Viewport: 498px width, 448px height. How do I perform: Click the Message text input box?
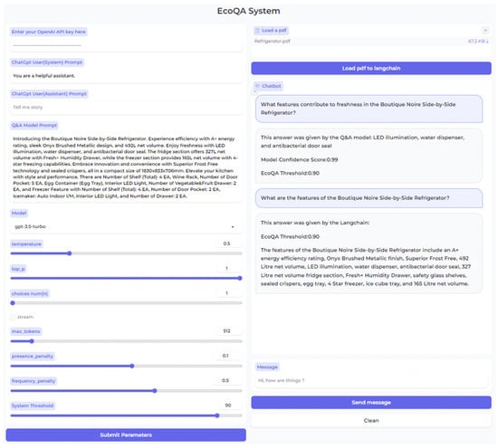click(x=371, y=380)
